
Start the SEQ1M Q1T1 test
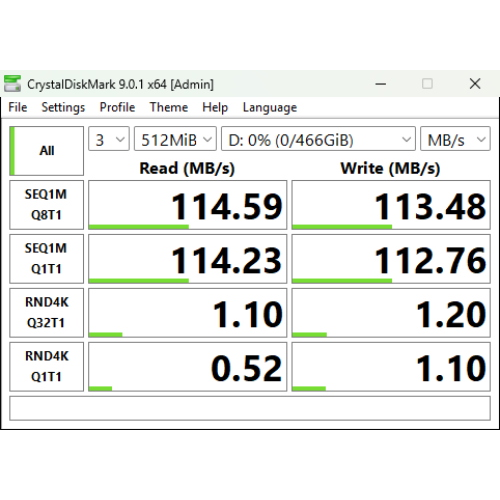point(46,259)
